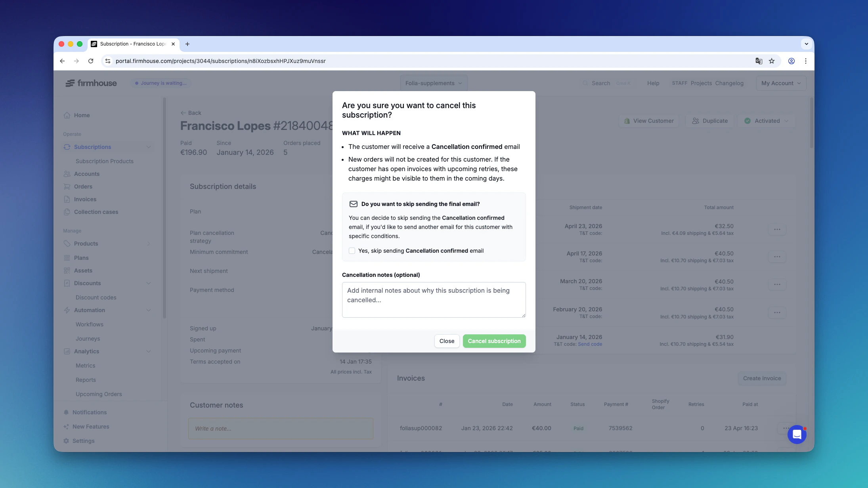868x488 pixels.
Task: Collapse the Analytics sidebar chevron
Action: point(149,351)
